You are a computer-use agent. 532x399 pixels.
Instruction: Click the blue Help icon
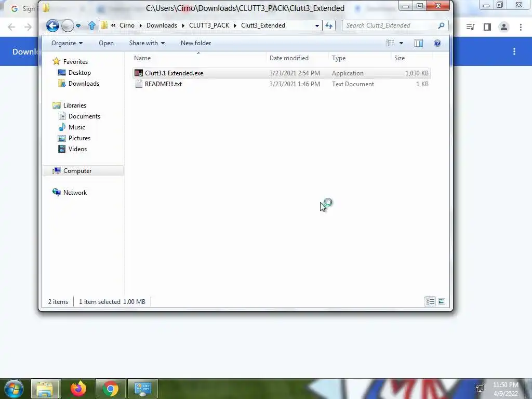click(x=437, y=43)
